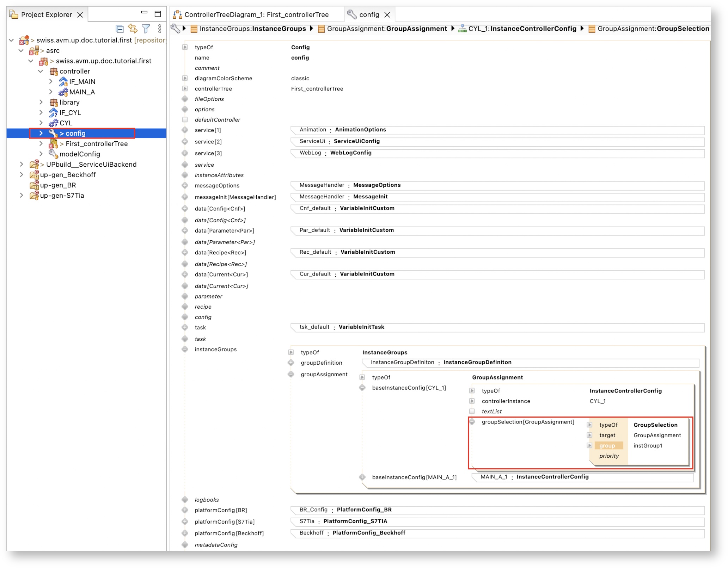Image resolution: width=728 pixels, height=568 pixels.
Task: Collapse the asrc folder node
Action: (21, 51)
